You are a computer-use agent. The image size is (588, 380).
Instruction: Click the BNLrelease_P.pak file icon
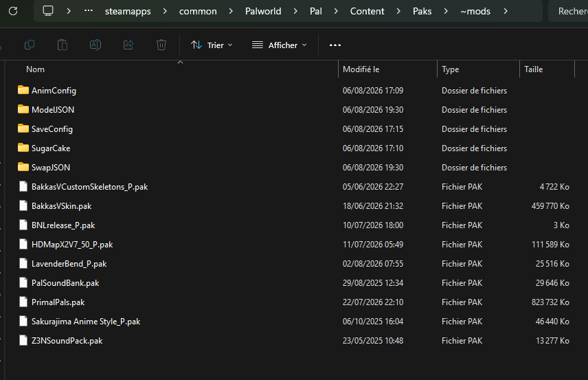coord(23,225)
